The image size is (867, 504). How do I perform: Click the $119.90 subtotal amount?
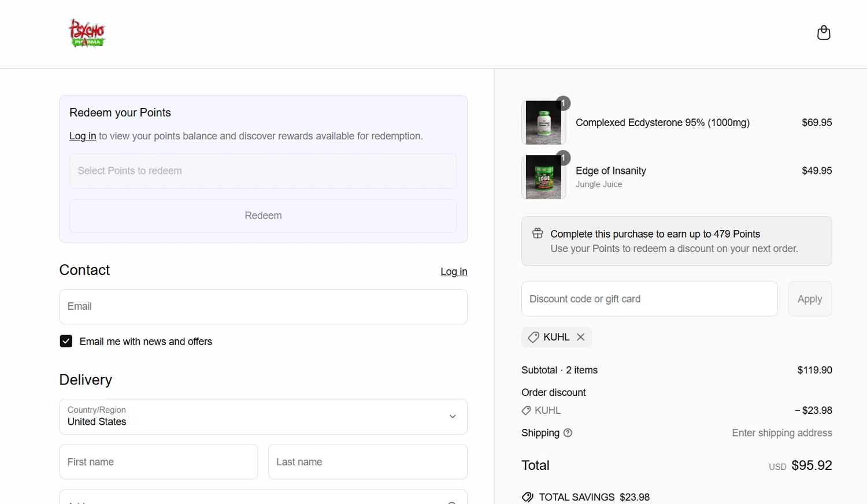click(814, 370)
